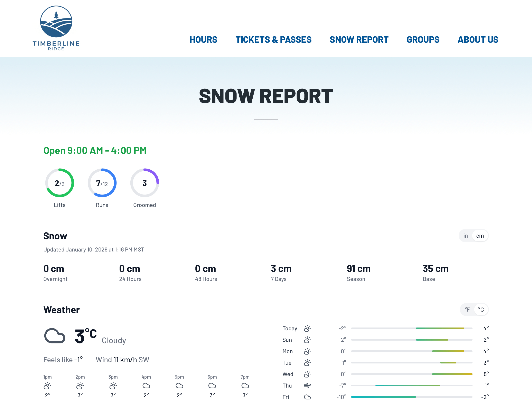Click the '0 cm' Overnight value
The height and width of the screenshot is (408, 532).
(x=54, y=269)
